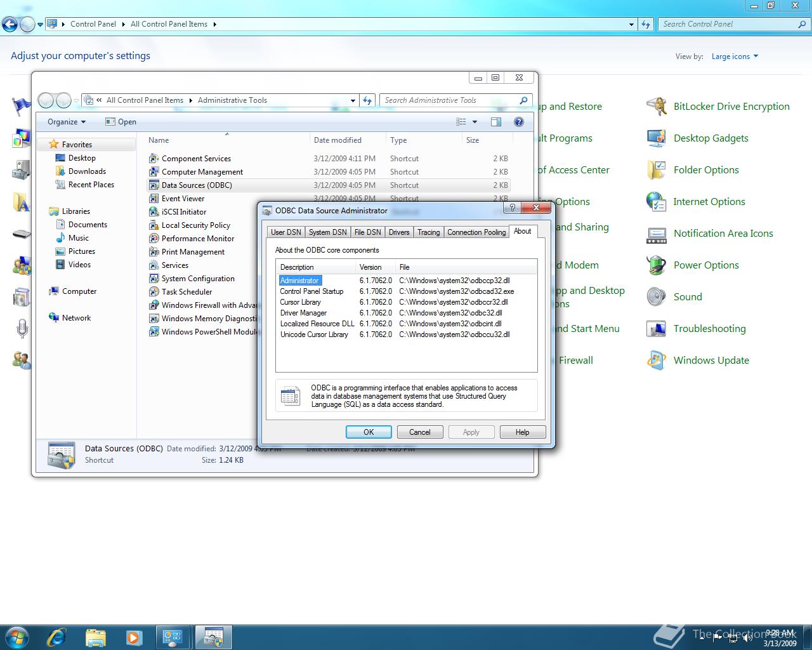This screenshot has width=812, height=650.
Task: Click the OK button
Action: click(369, 432)
